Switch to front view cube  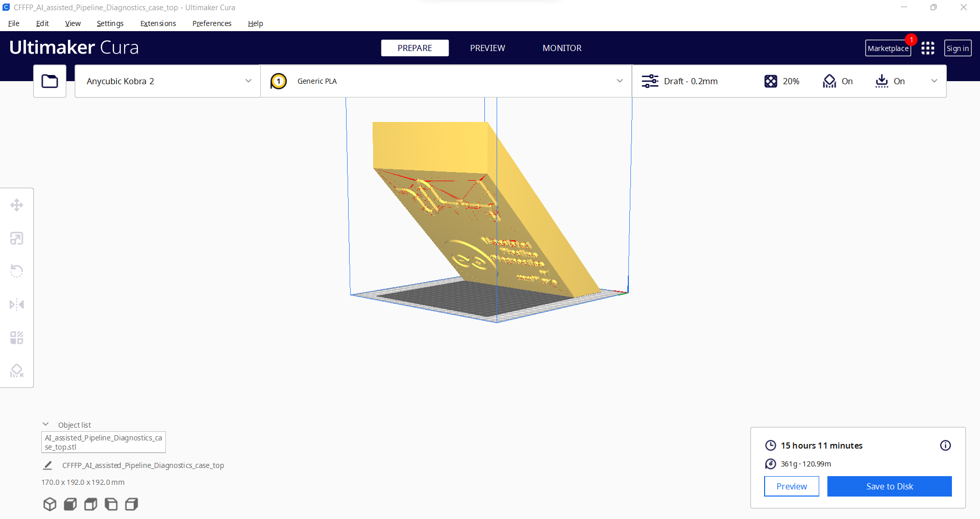click(70, 504)
